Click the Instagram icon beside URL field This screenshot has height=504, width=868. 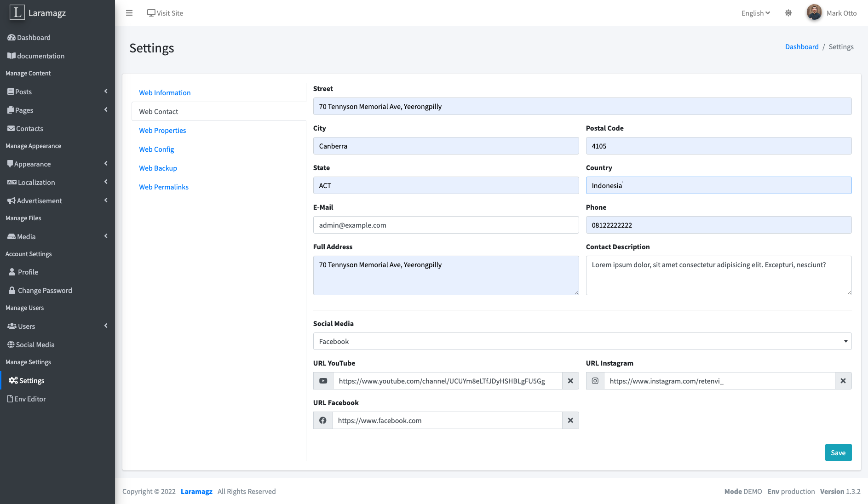[x=595, y=381]
